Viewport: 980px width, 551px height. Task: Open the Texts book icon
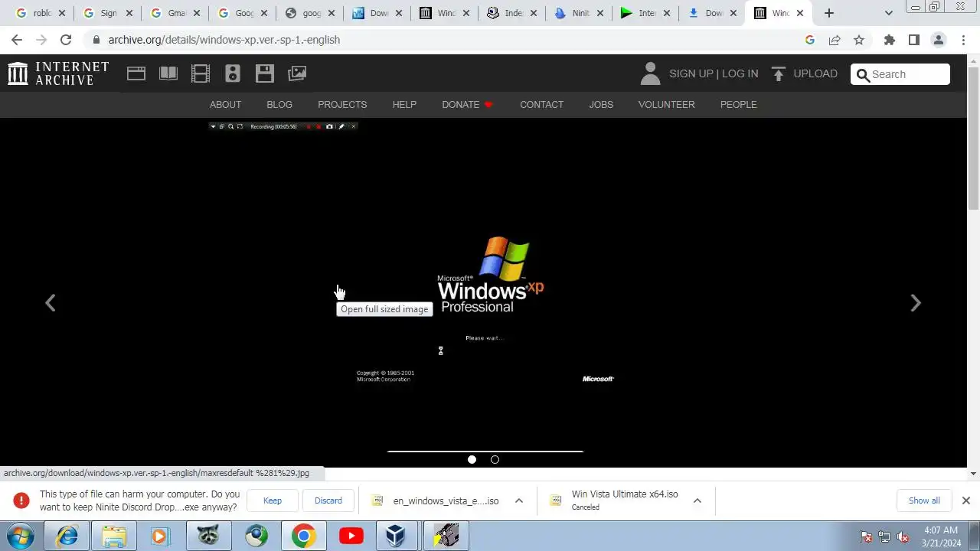(168, 73)
